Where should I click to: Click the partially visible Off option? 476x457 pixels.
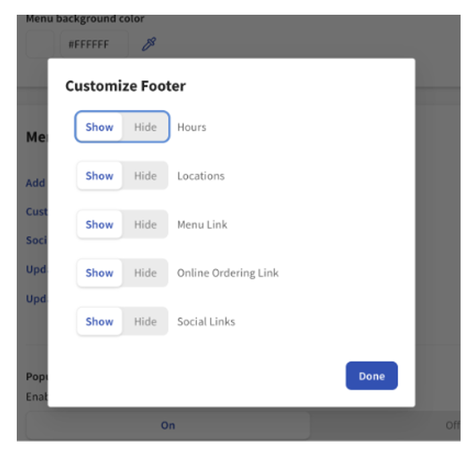453,426
